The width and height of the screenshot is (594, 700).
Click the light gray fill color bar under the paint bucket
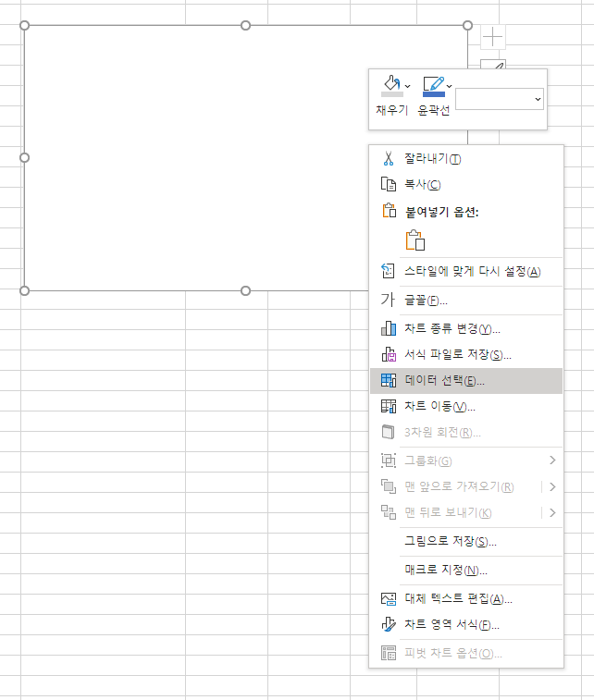click(x=392, y=94)
